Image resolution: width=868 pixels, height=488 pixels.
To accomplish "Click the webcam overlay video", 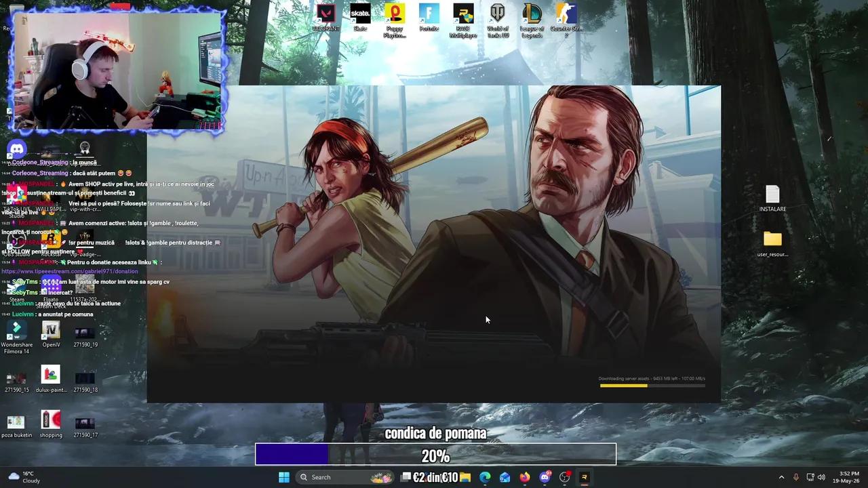I will point(117,71).
